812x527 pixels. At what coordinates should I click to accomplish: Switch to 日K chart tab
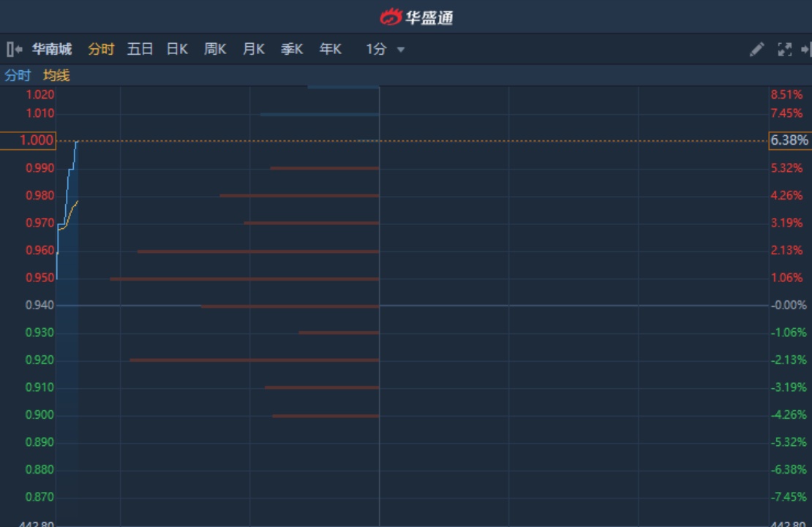(177, 49)
